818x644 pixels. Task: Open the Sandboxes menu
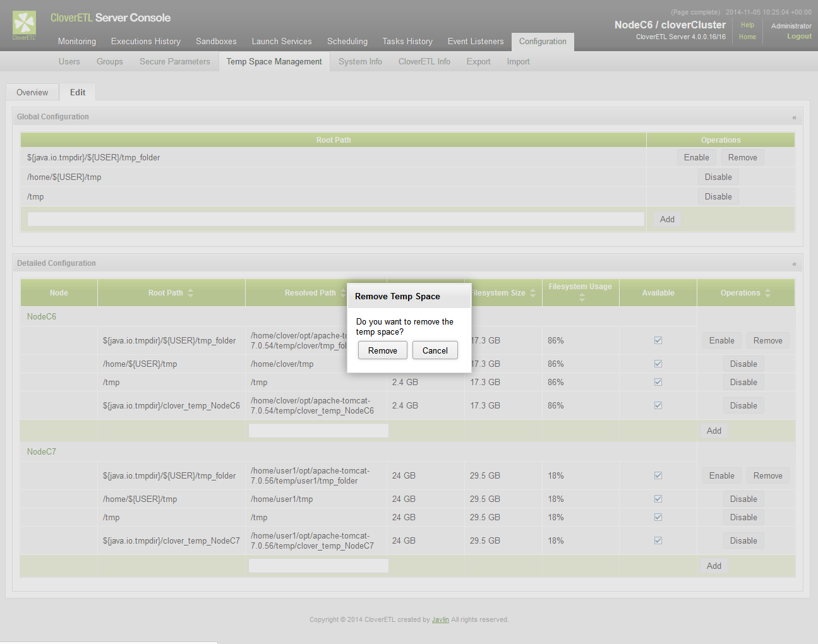tap(216, 42)
